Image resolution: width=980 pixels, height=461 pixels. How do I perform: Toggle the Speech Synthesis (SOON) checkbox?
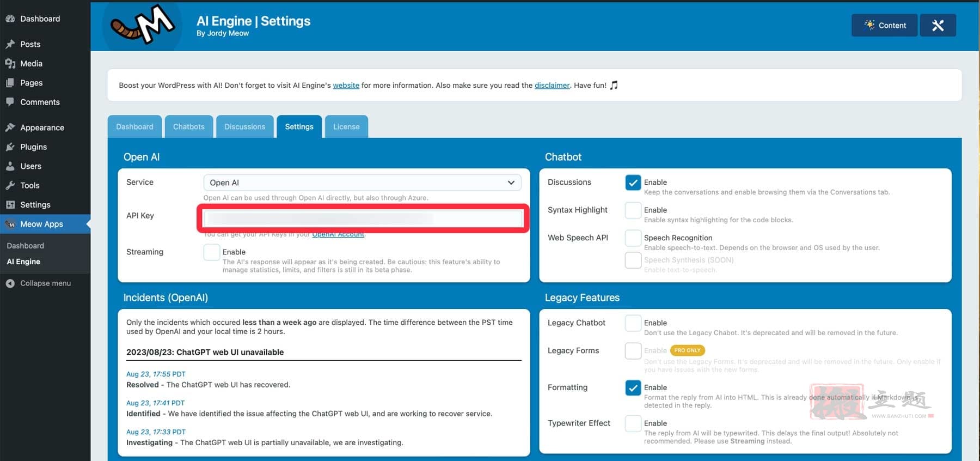pyautogui.click(x=633, y=260)
